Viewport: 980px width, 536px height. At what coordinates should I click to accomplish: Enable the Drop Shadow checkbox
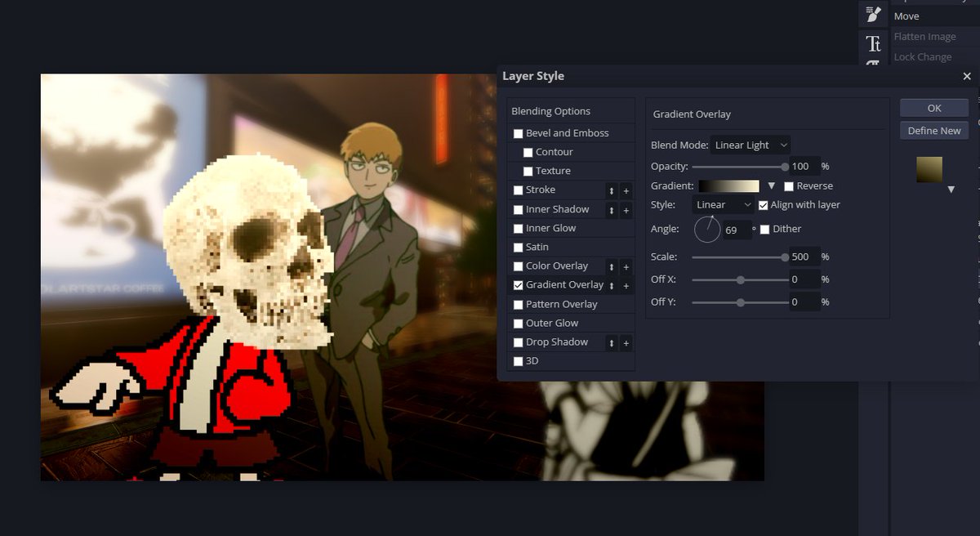coord(518,342)
